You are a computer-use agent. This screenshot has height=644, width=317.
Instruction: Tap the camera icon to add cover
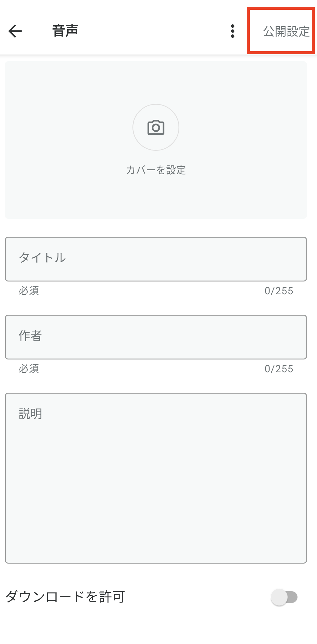156,127
